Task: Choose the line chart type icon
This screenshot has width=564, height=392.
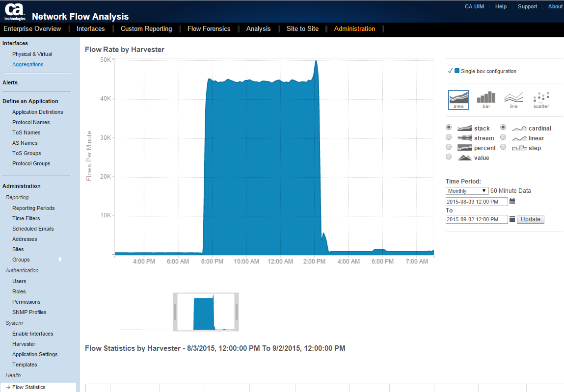Action: click(513, 100)
